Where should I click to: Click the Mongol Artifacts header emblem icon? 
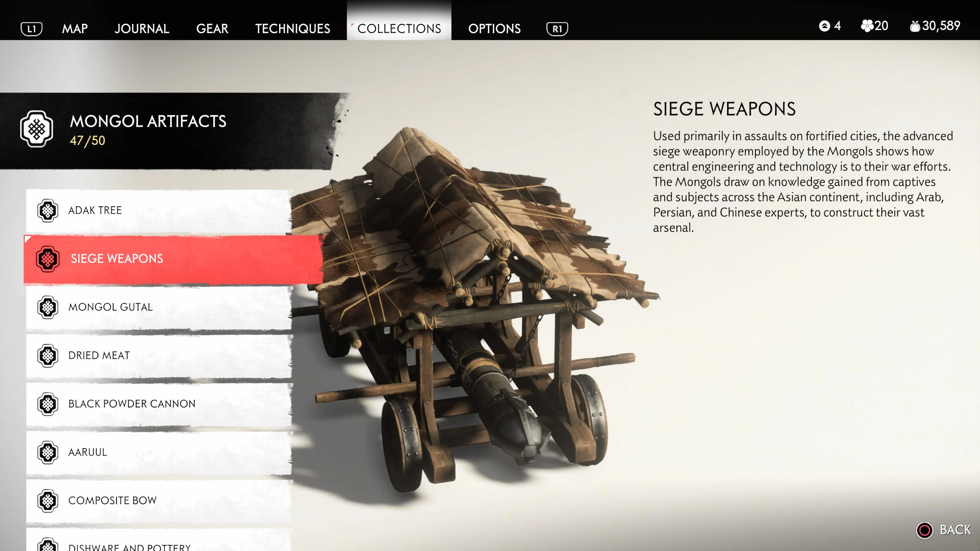click(36, 129)
